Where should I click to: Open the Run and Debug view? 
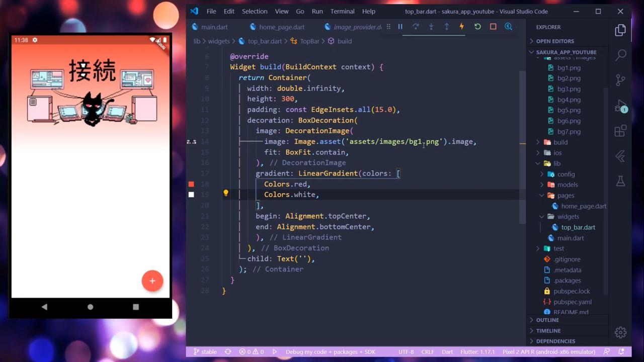click(620, 106)
